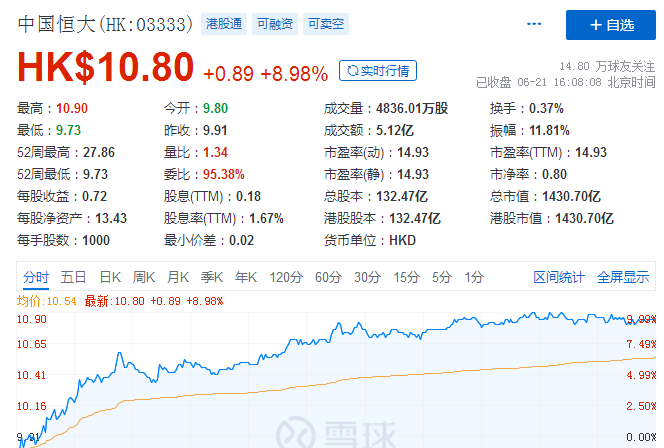Click the 14.80 万球友关注 follower count
The height and width of the screenshot is (448, 664).
click(607, 66)
